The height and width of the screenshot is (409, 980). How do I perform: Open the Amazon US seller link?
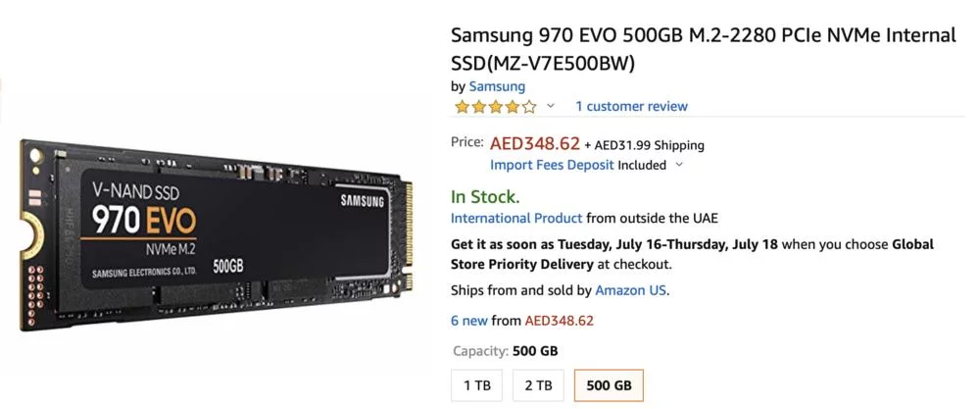click(x=631, y=290)
